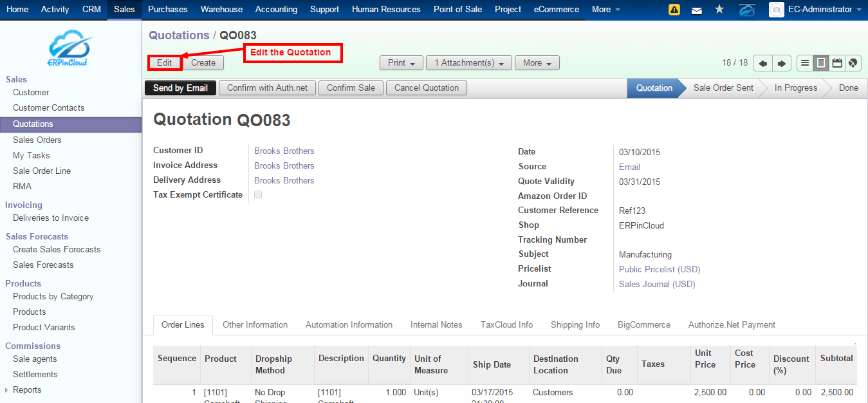Image resolution: width=868 pixels, height=403 pixels.
Task: Open the eCommerce menu
Action: [x=557, y=10]
